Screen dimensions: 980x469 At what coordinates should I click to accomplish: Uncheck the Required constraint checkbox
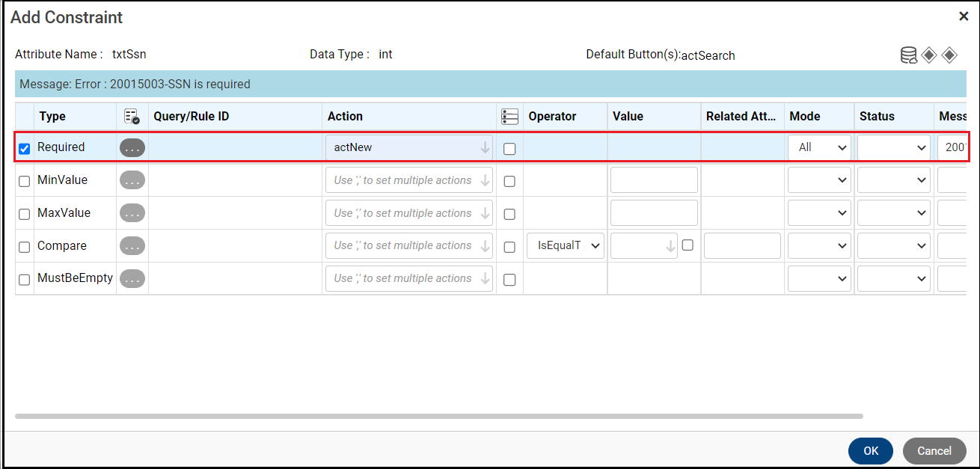24,148
